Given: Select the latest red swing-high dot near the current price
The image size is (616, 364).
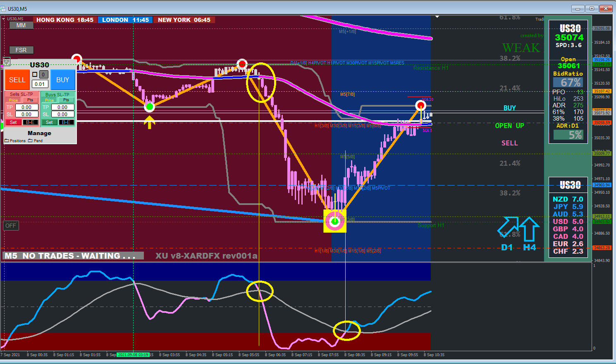Looking at the screenshot, I should (420, 105).
